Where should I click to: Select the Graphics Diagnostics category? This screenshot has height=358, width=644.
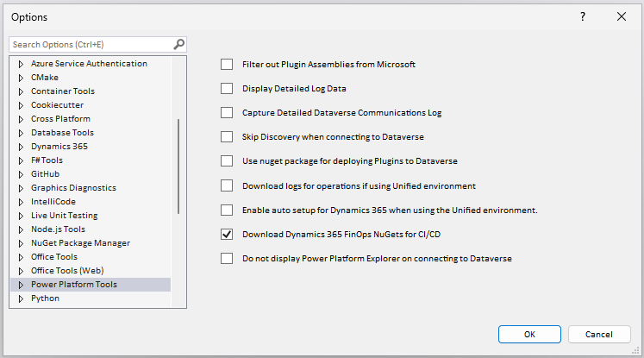click(73, 188)
